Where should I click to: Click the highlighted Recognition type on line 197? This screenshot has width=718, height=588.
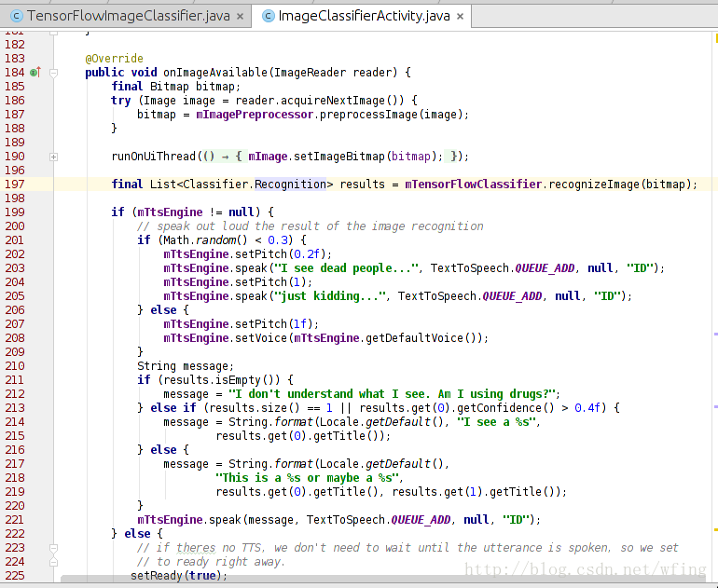point(290,185)
